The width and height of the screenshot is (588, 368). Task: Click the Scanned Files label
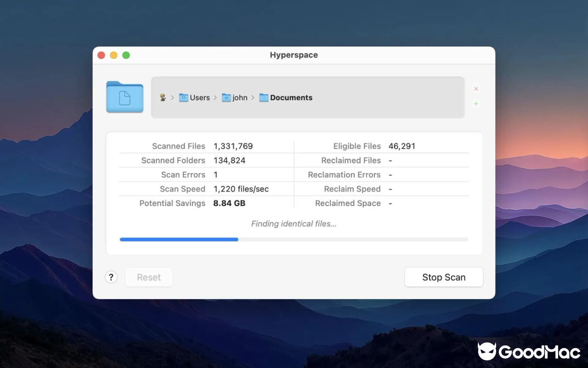[x=179, y=146]
